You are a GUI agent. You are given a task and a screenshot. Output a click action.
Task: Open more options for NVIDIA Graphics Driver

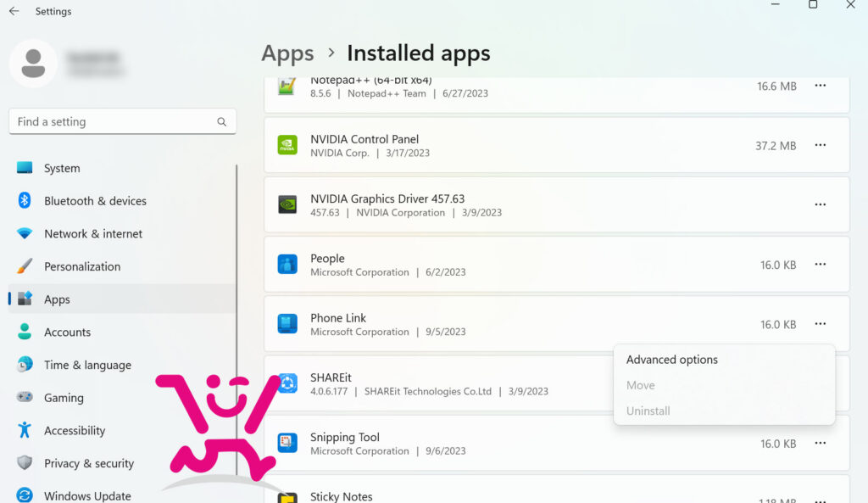click(820, 205)
